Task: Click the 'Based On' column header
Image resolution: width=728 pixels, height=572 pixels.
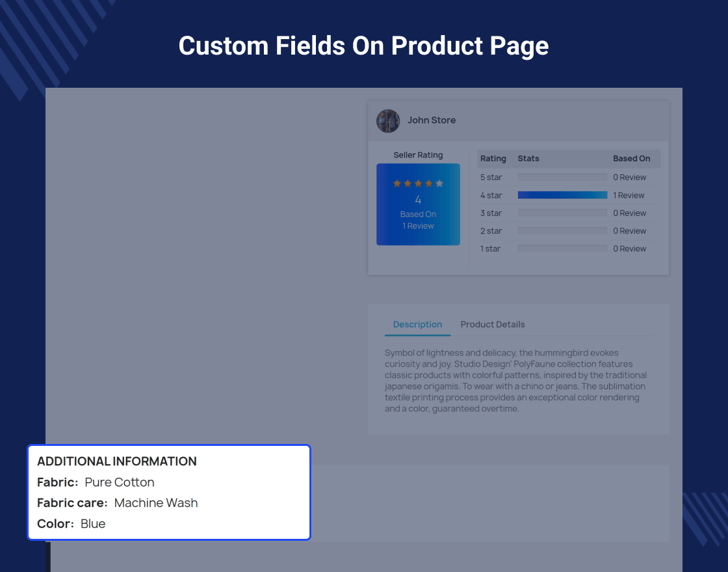Action: click(631, 159)
